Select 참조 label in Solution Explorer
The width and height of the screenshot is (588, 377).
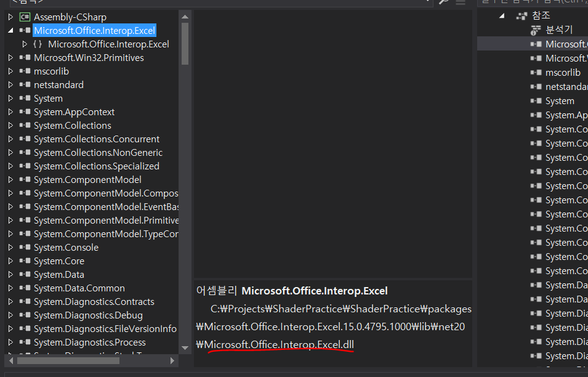tap(541, 15)
